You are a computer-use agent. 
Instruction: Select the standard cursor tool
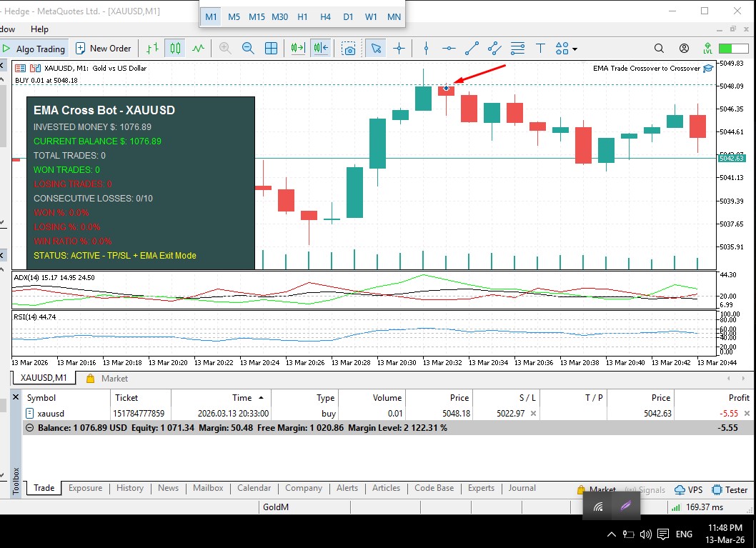[x=376, y=49]
